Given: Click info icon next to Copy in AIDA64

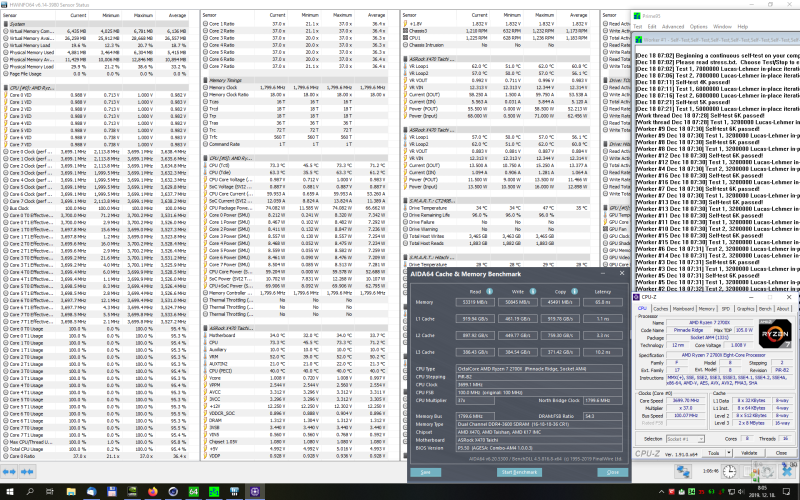Looking at the screenshot, I should (574, 291).
